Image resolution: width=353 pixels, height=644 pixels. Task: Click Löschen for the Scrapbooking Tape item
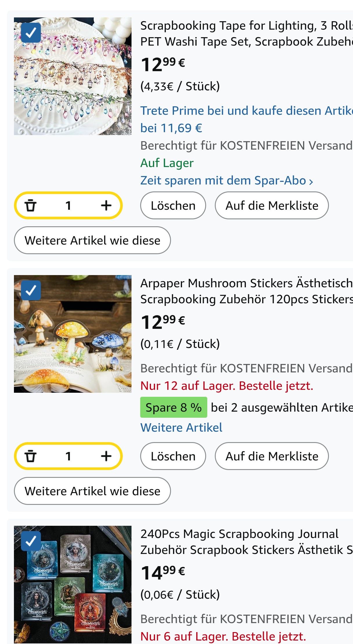click(x=173, y=206)
